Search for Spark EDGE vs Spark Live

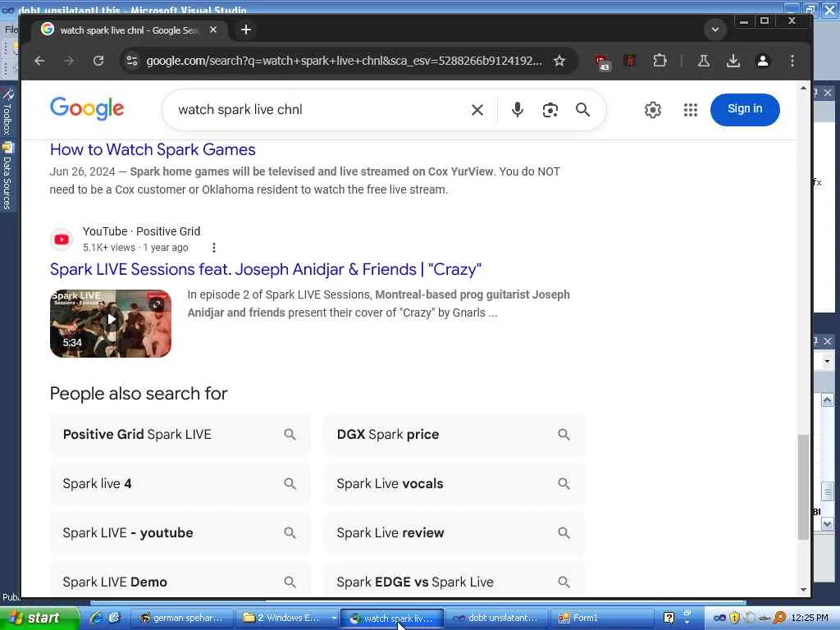[454, 582]
